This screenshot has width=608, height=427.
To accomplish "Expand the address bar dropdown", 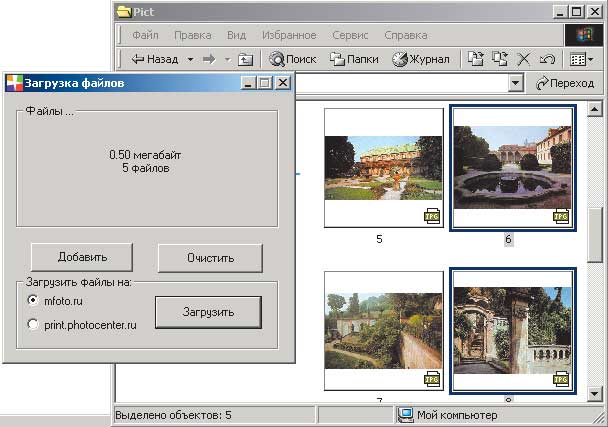I will pos(516,84).
